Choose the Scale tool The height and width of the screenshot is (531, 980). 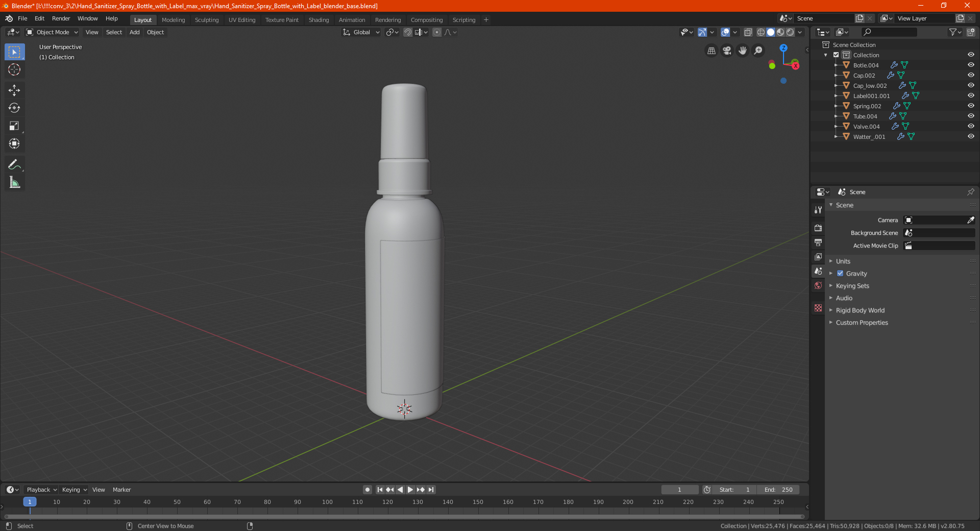coord(14,126)
